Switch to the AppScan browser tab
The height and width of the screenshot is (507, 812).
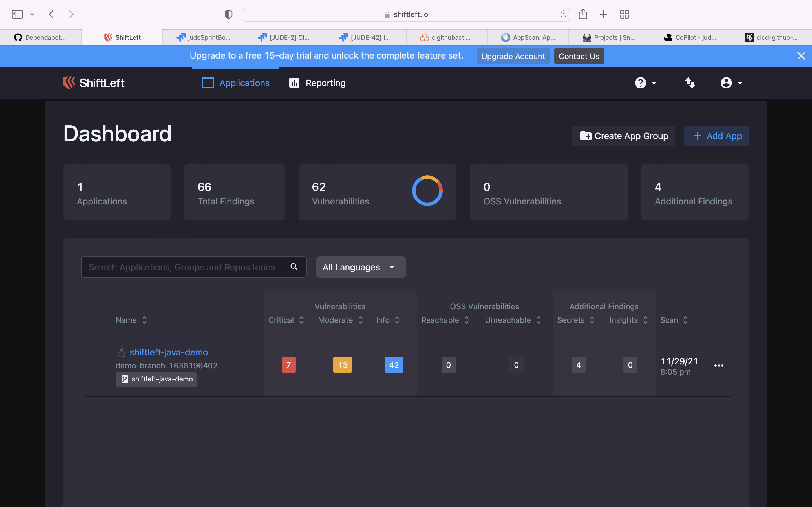528,37
